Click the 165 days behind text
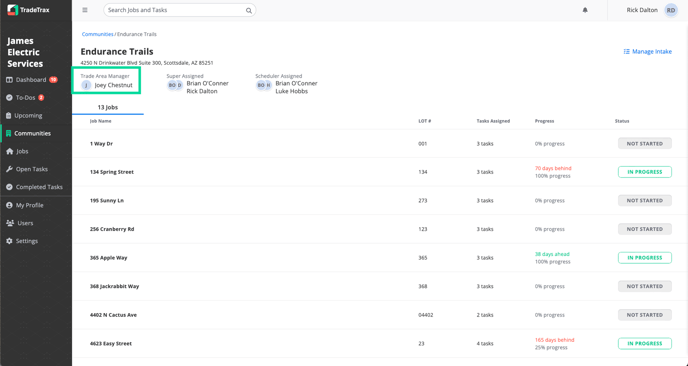 (x=554, y=340)
